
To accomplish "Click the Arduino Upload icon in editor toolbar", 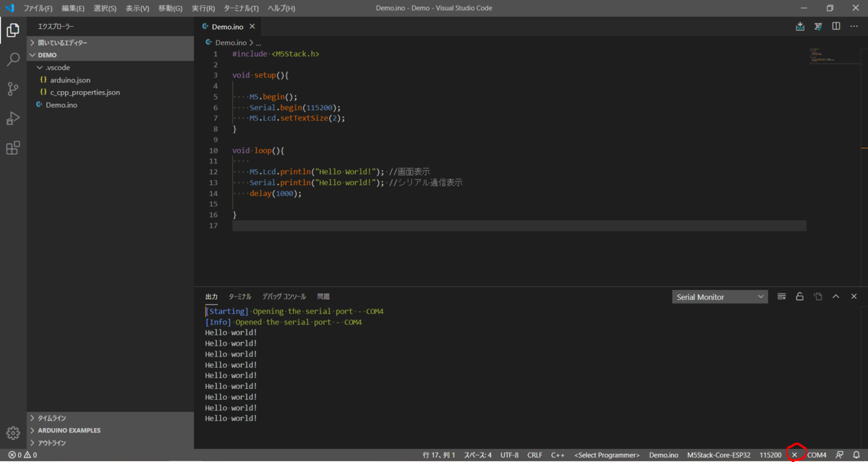I will [800, 27].
